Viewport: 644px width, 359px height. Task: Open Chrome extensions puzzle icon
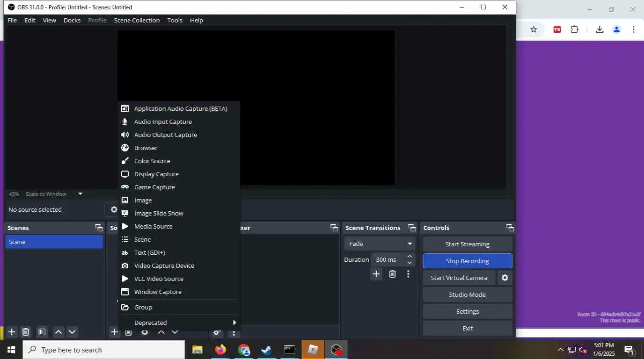point(575,29)
